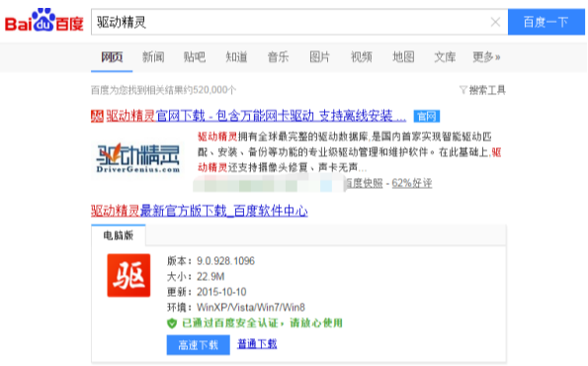
Task: Switch to the 图片 tab
Action: [x=319, y=57]
